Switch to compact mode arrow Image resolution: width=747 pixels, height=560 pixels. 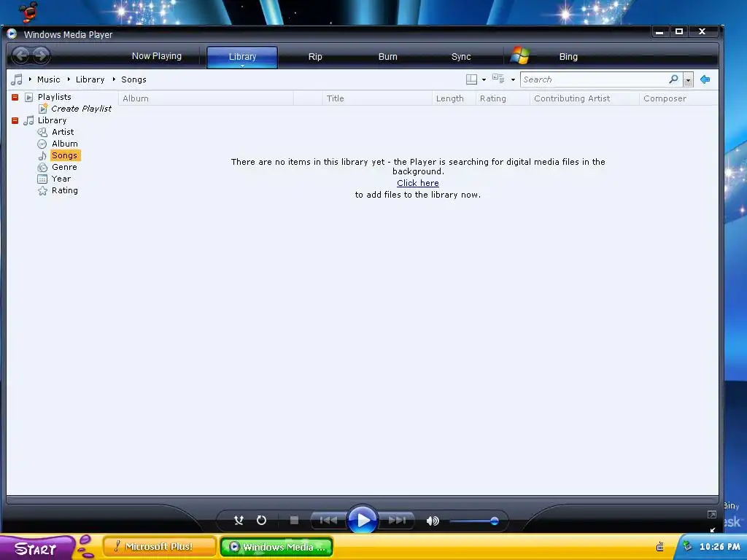(x=713, y=529)
